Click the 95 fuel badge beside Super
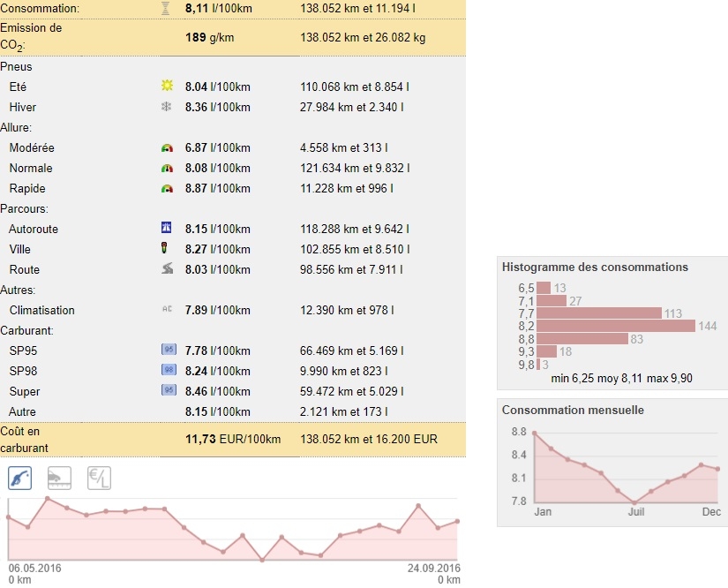This screenshot has height=588, width=728. click(x=169, y=389)
